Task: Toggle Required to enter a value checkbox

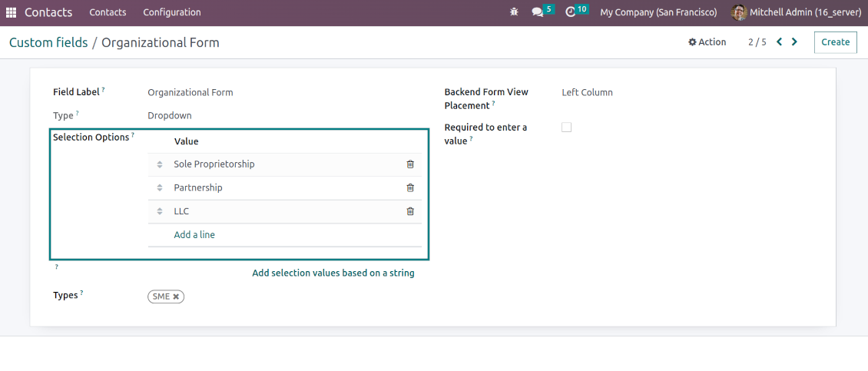Action: click(566, 128)
